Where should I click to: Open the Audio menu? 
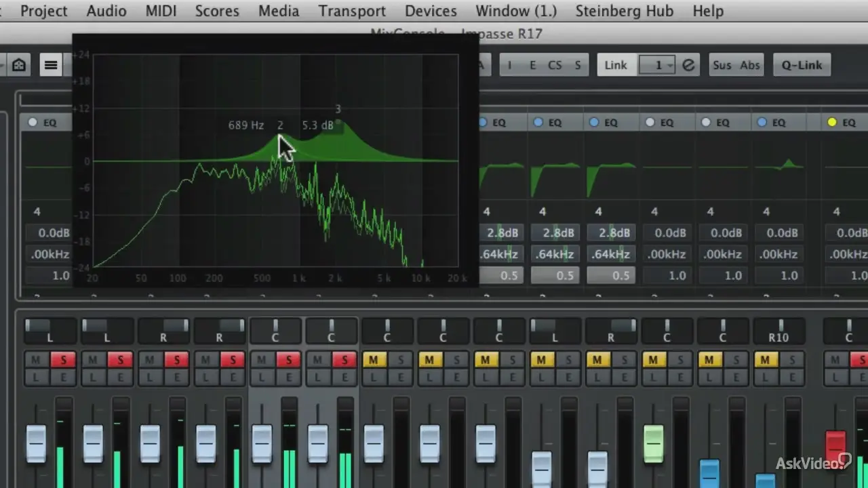106,11
